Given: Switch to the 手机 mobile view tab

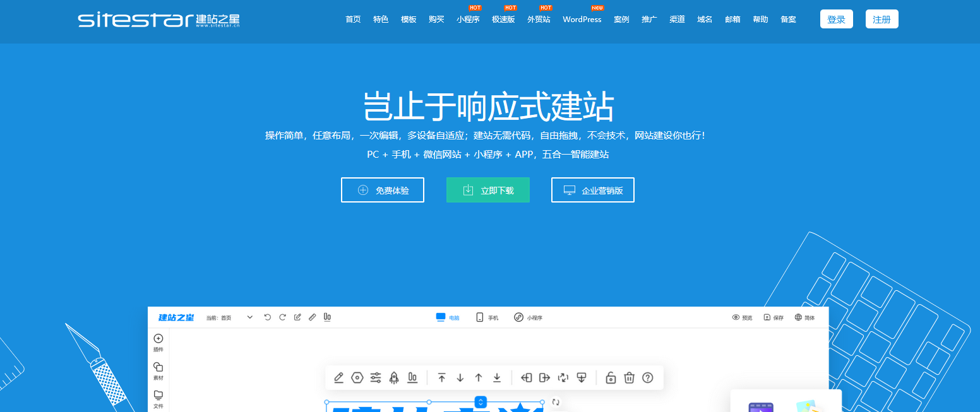Looking at the screenshot, I should (487, 317).
